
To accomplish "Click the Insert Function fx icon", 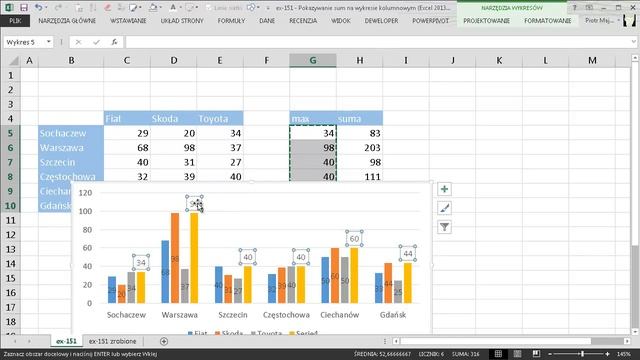I will pos(114,42).
